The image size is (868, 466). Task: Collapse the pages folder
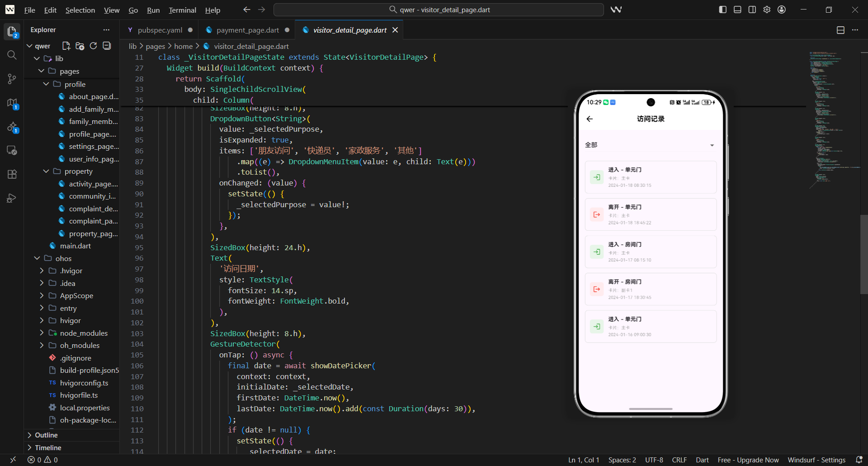click(x=42, y=71)
